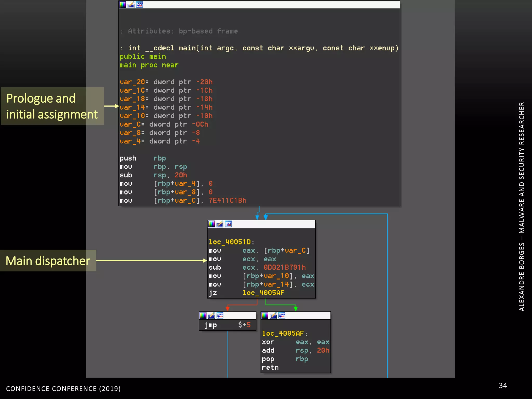Click 'mov [rbp+var_4], 0' instruction
Image resolution: width=532 pixels, height=399 pixels.
(x=166, y=184)
